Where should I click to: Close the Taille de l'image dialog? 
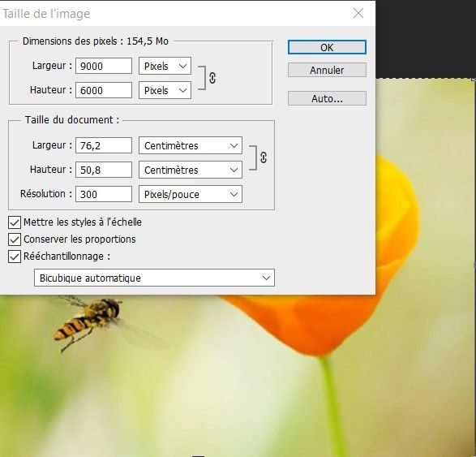pyautogui.click(x=358, y=13)
